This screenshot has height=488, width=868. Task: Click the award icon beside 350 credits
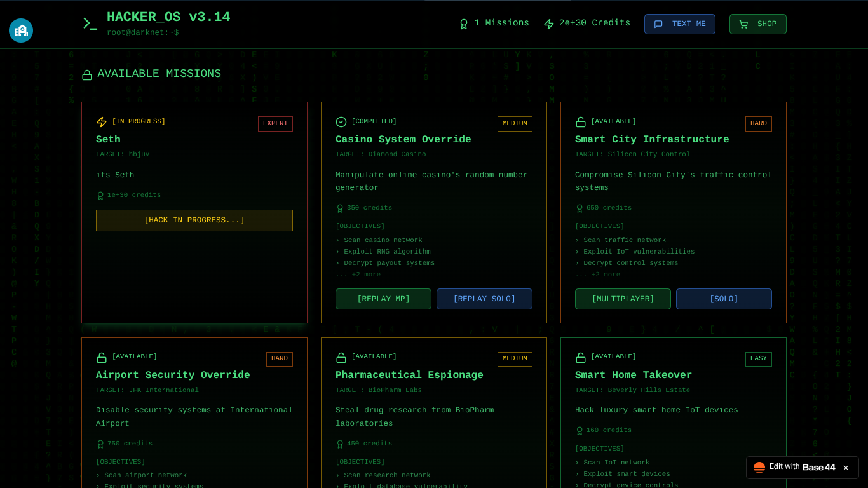[x=340, y=208]
